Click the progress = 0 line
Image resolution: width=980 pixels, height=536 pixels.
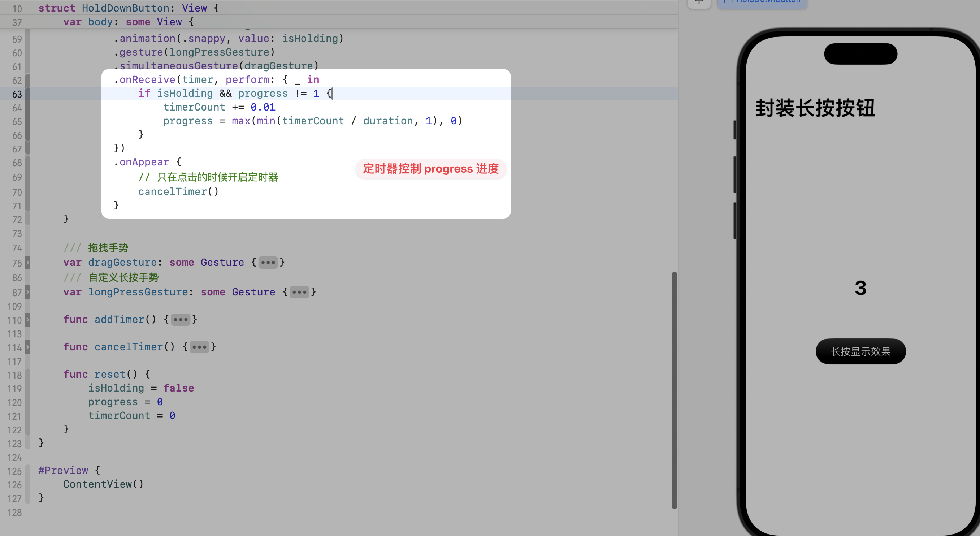click(x=126, y=402)
